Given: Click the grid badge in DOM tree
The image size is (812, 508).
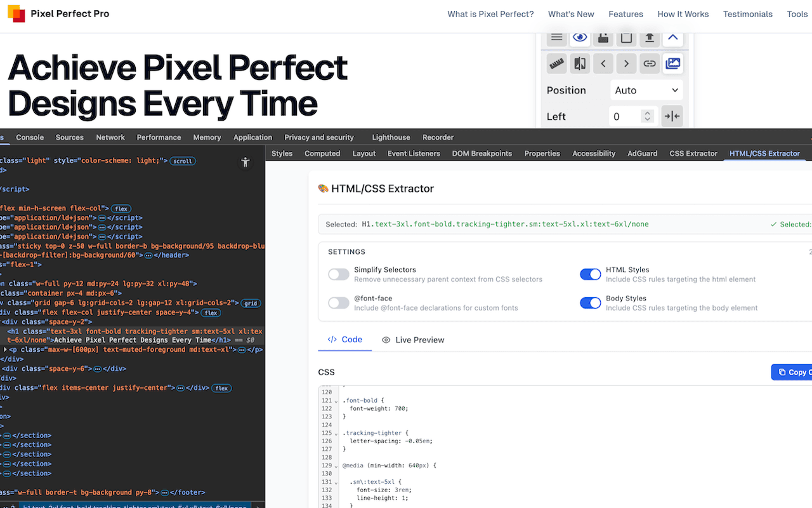Looking at the screenshot, I should click(251, 304).
